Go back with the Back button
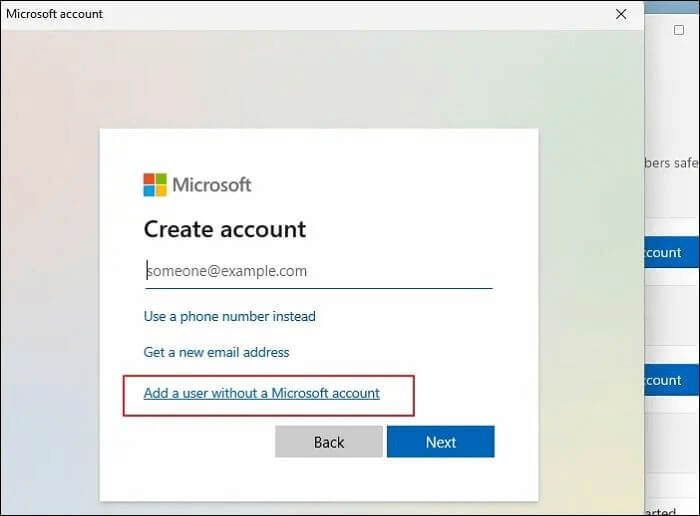 329,441
